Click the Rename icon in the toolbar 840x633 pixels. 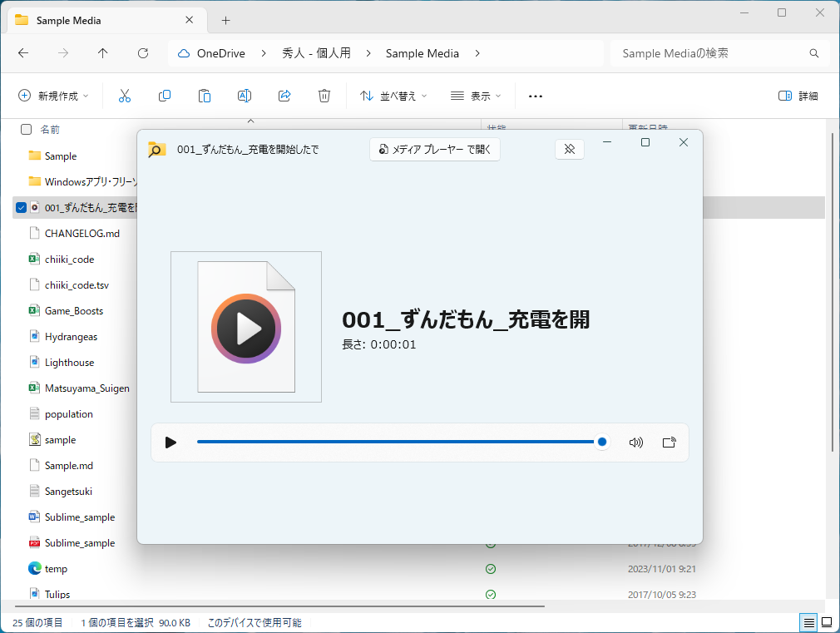pyautogui.click(x=245, y=96)
